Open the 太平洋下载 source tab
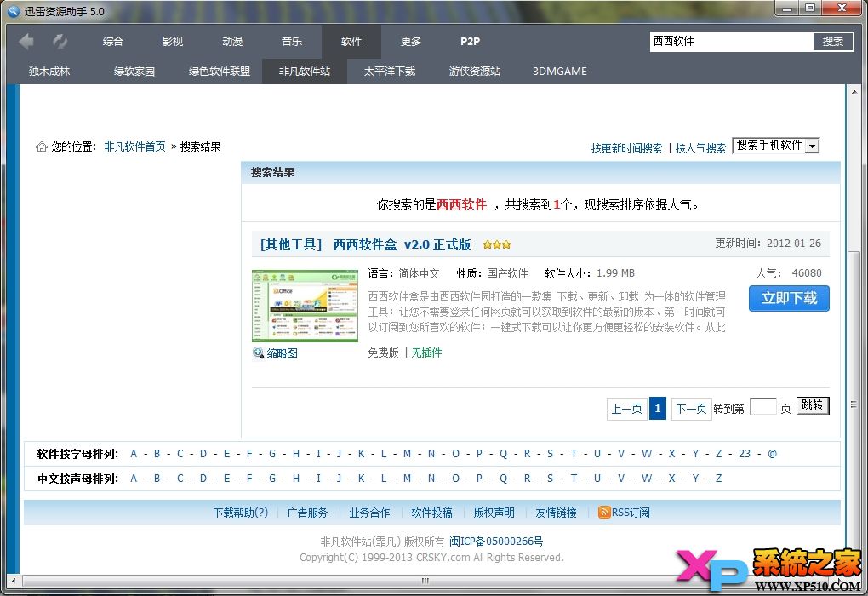 pos(390,71)
